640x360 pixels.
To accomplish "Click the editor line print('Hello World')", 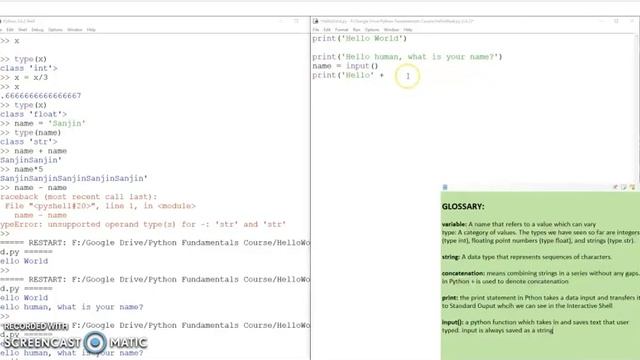I will coord(360,38).
